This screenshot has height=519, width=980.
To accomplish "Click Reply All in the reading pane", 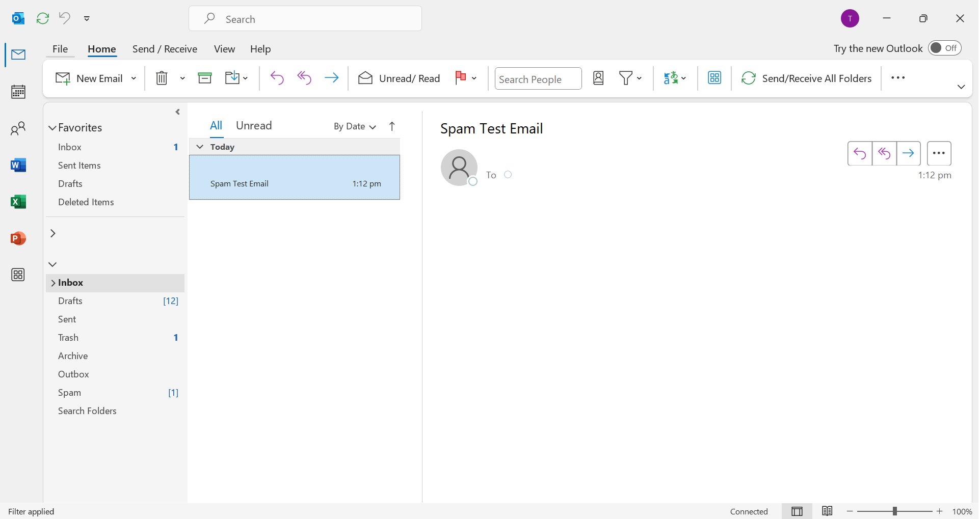I will pyautogui.click(x=884, y=153).
